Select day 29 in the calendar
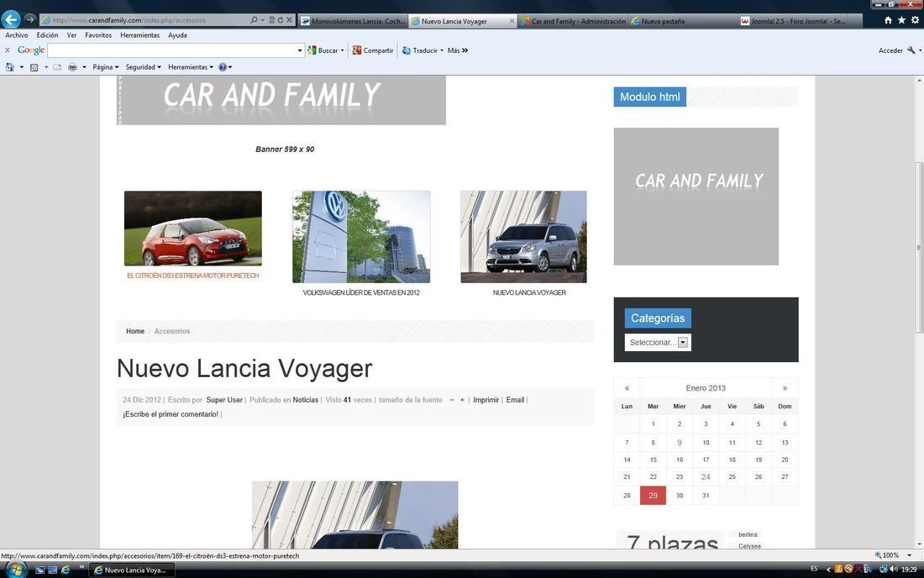Viewport: 924px width, 578px height. 653,496
